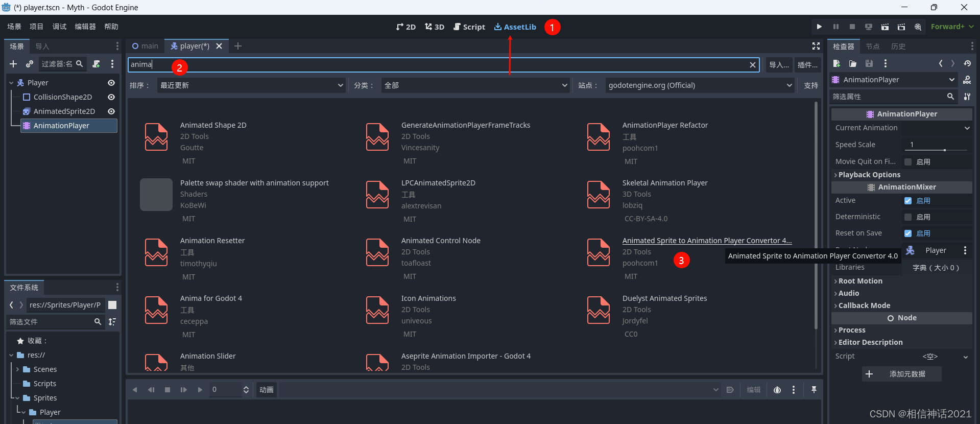Open the site dropdown godotengine.org (Official)
Viewport: 980px width, 424px height.
[700, 85]
